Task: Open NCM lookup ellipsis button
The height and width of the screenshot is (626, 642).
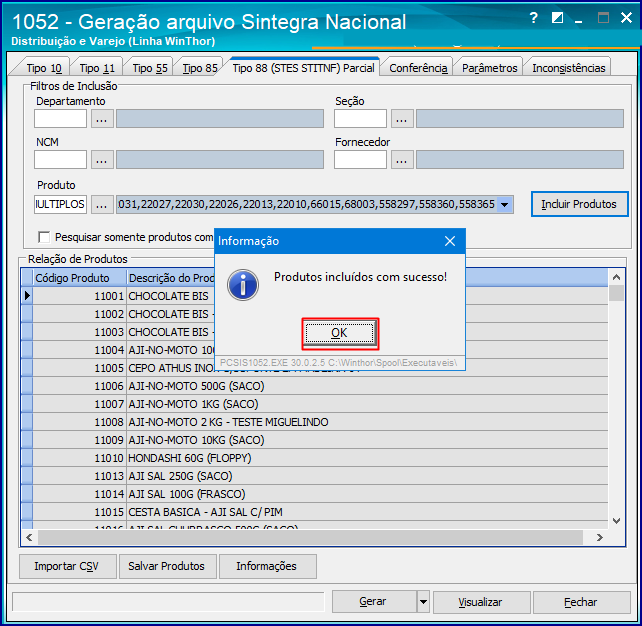Action: click(102, 160)
